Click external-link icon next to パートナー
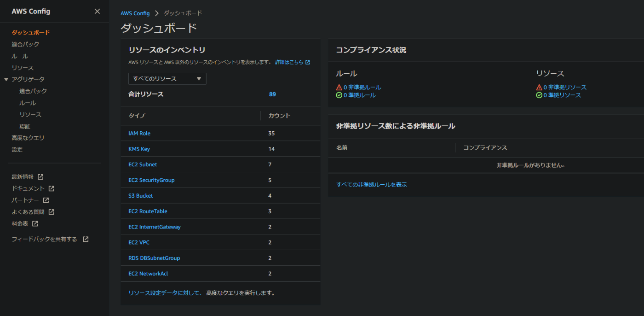 [x=46, y=200]
